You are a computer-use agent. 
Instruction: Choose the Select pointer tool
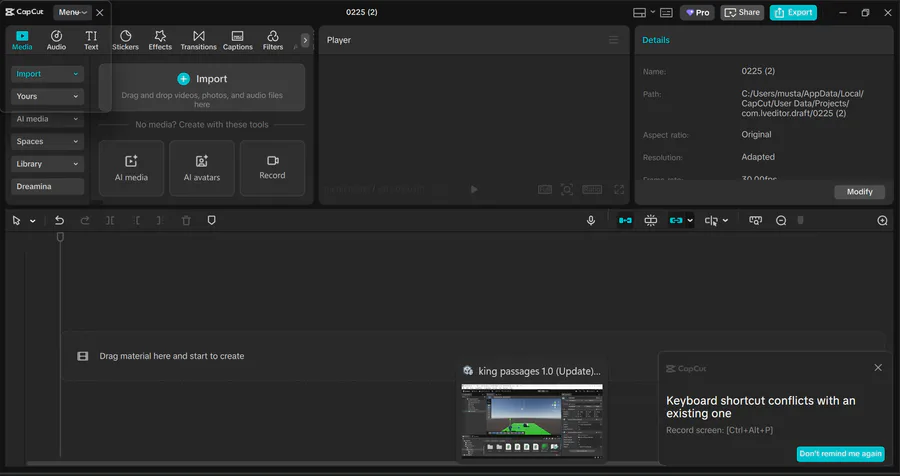point(16,220)
